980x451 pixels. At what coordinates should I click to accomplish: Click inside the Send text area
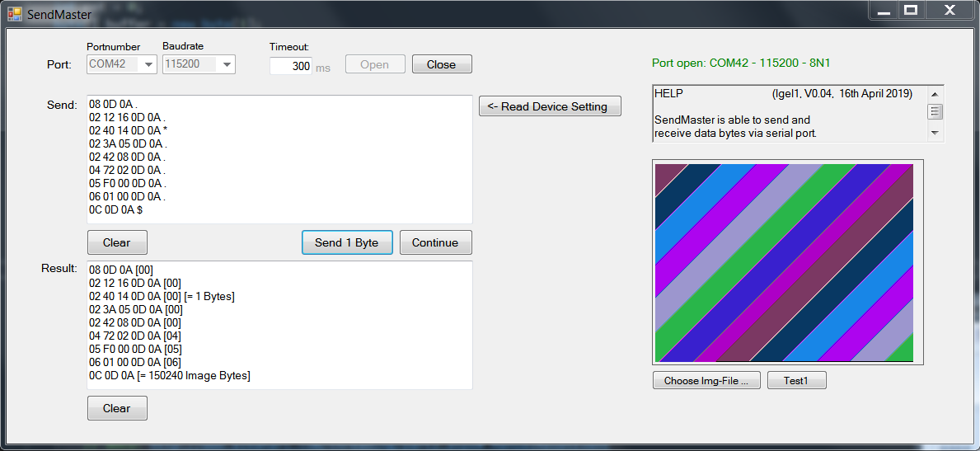pyautogui.click(x=279, y=159)
